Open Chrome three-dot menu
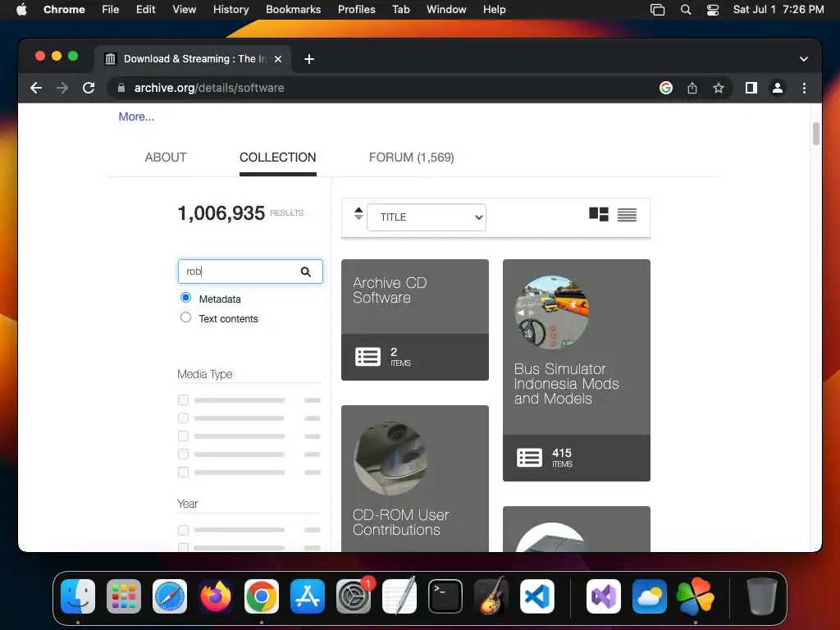 point(804,88)
